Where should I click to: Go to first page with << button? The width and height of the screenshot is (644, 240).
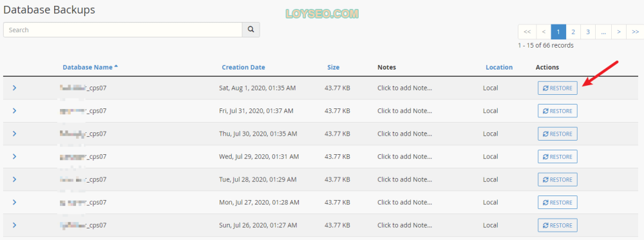(527, 32)
